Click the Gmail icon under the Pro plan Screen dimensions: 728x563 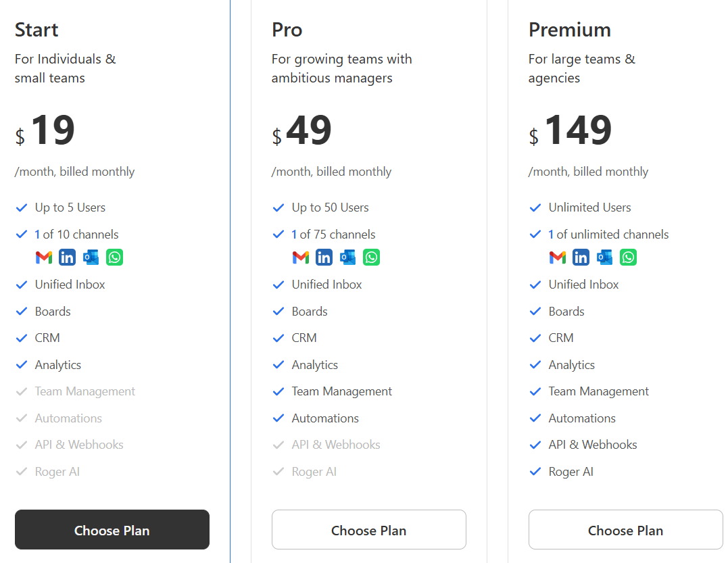click(300, 258)
